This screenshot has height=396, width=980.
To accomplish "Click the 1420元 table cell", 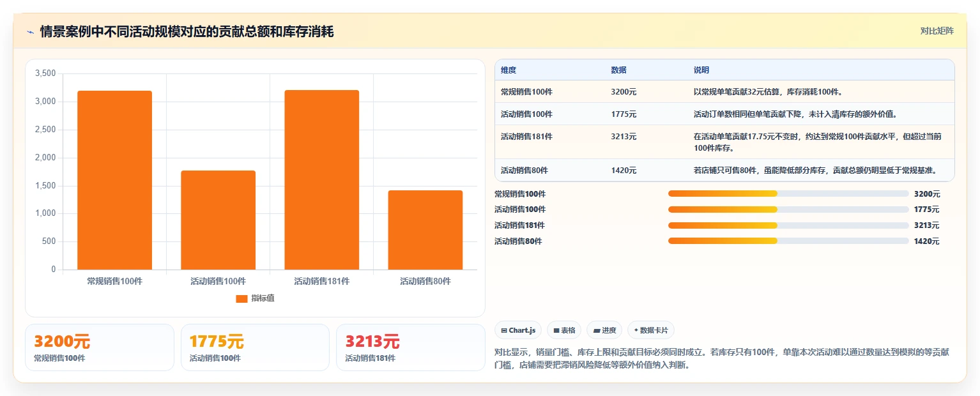I will click(624, 171).
